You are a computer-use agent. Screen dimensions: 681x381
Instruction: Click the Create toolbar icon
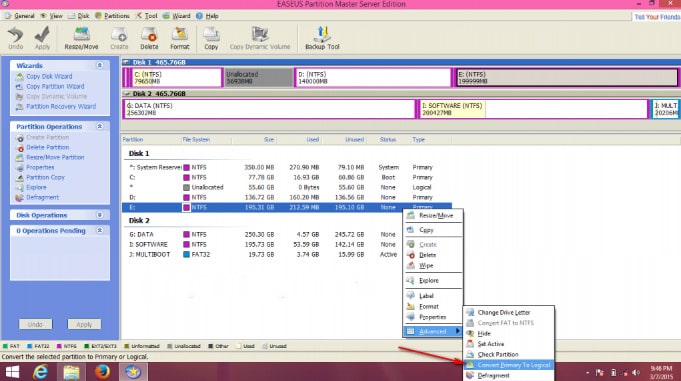click(x=119, y=38)
